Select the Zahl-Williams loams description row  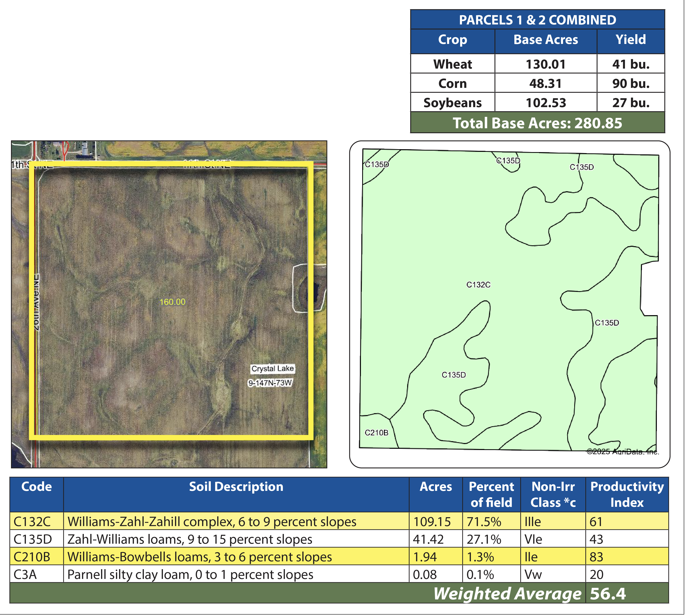click(x=190, y=539)
